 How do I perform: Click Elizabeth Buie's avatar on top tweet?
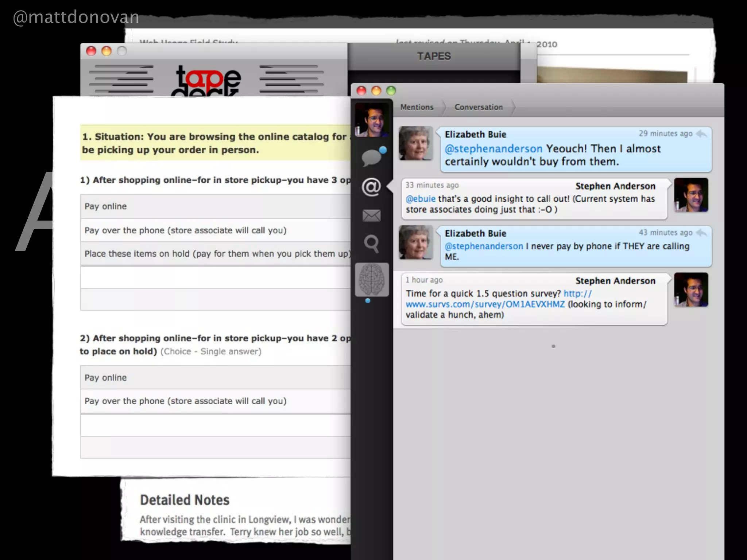click(415, 143)
